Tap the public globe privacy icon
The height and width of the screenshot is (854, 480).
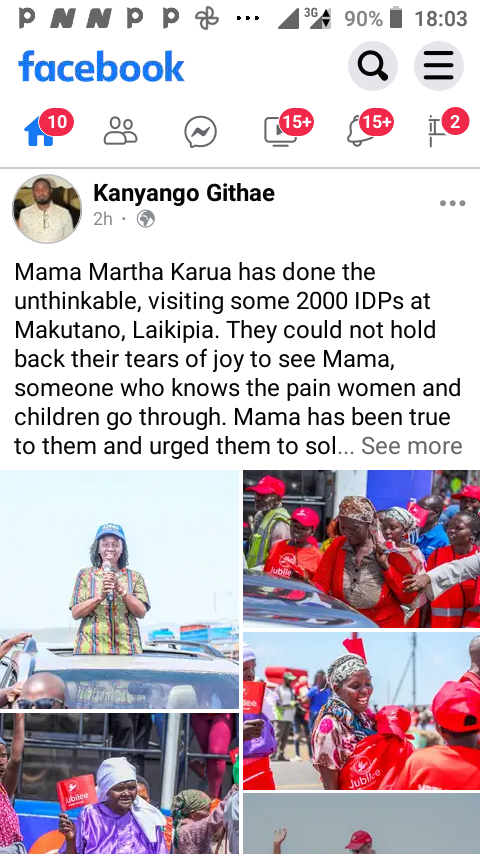tap(145, 219)
